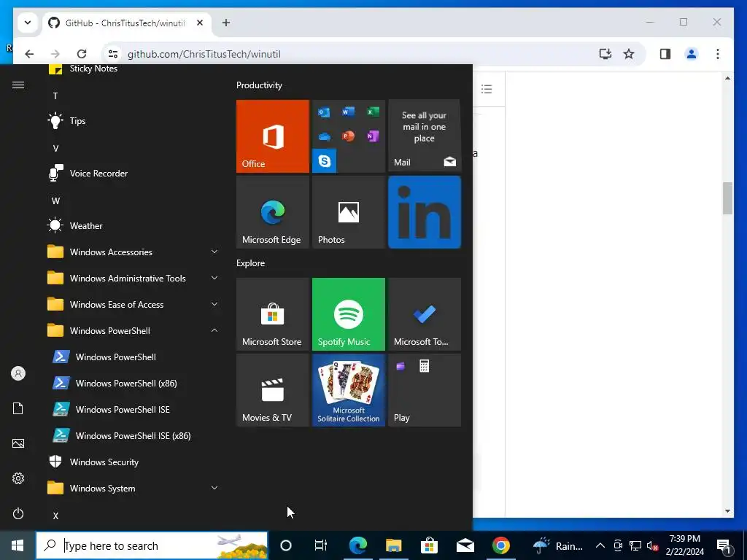Select the letter T section header
This screenshot has height=560, width=747.
coord(55,96)
